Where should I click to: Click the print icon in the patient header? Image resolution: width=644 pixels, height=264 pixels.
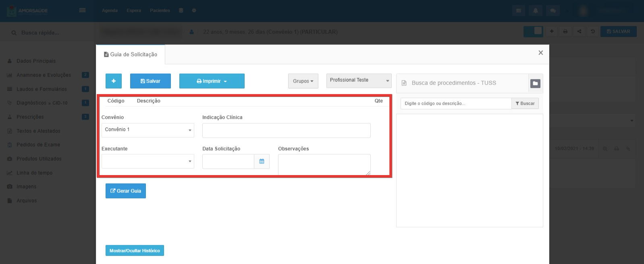(x=565, y=31)
